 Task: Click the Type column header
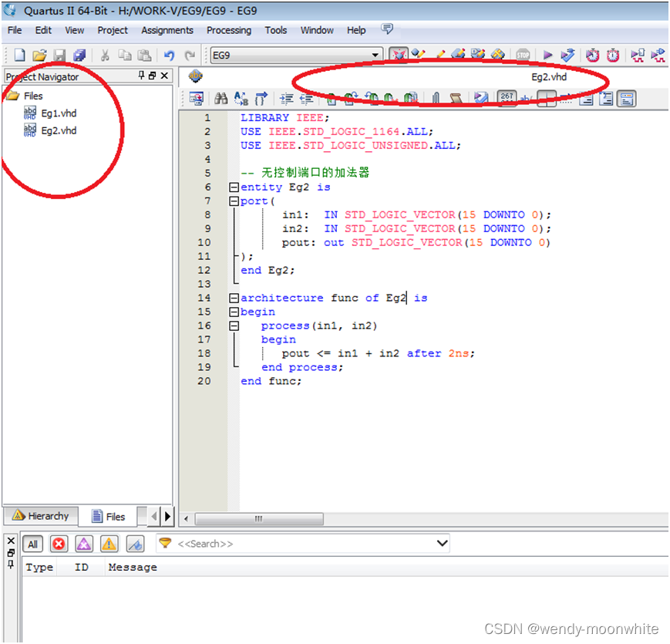39,567
